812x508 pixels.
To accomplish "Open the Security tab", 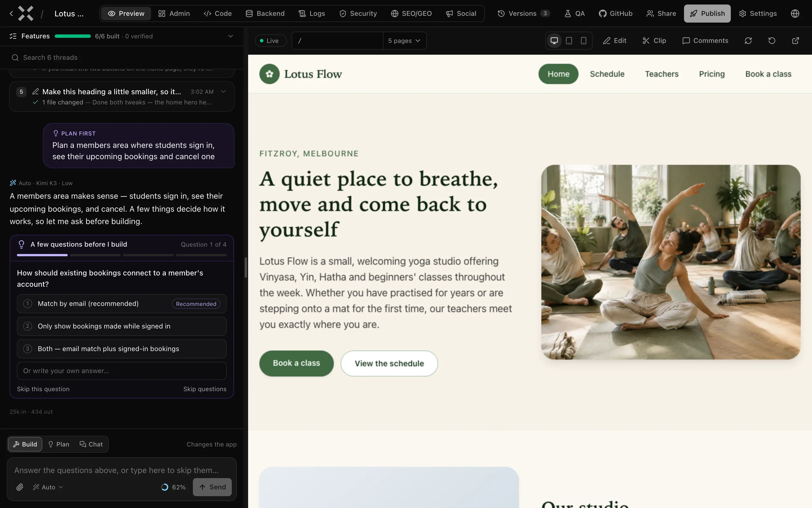I will click(x=358, y=14).
